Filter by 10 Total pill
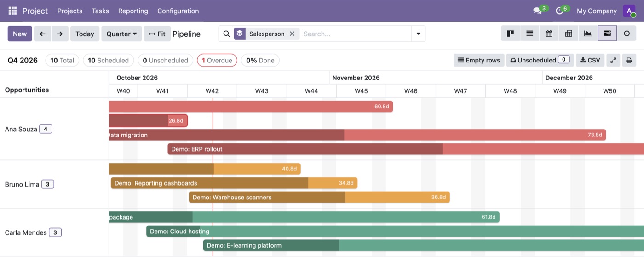Screen dimensions: 644x260 (x=62, y=60)
